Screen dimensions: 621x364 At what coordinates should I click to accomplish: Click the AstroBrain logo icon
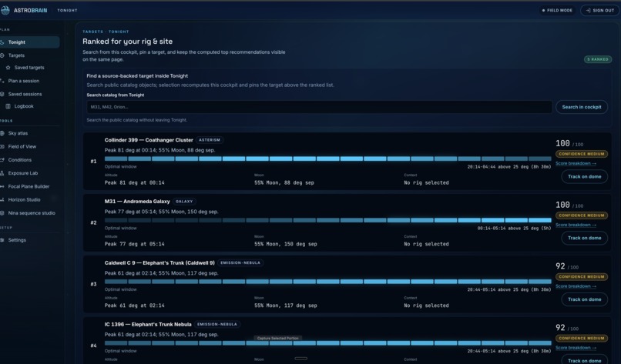[5, 10]
